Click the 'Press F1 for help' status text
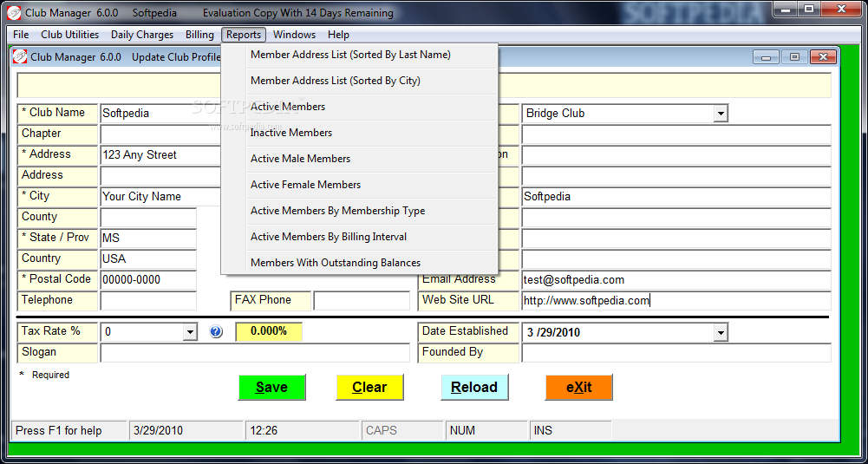This screenshot has height=464, width=868. (x=69, y=431)
